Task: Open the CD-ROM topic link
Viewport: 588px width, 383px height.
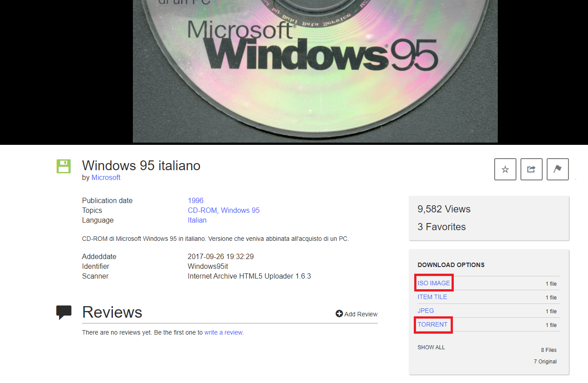Action: tap(203, 210)
